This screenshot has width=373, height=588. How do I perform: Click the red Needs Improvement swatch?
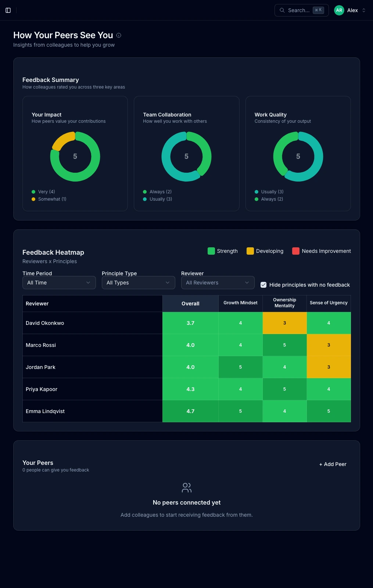pos(296,251)
